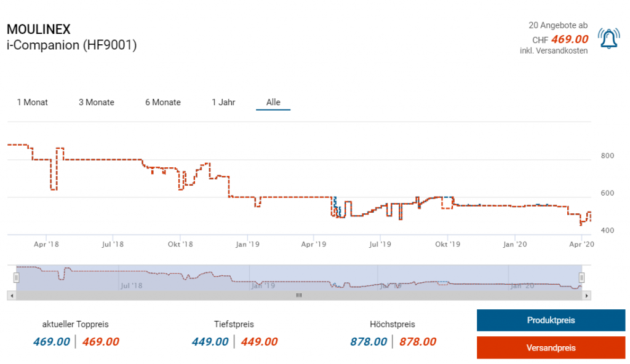Click the scrollbar left arrow below the chart
Screen dimensions: 630x364
[11, 296]
